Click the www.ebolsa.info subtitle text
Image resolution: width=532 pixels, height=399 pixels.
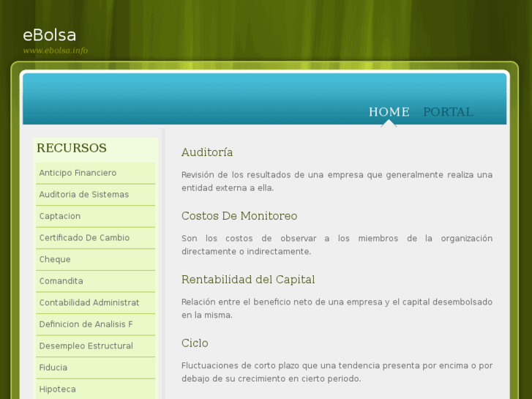coord(55,51)
